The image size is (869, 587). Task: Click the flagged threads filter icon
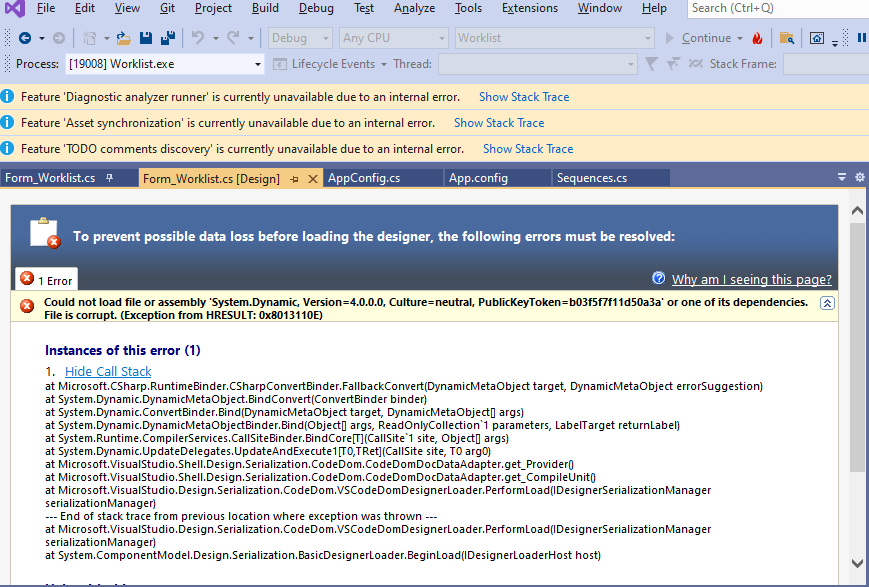[673, 64]
